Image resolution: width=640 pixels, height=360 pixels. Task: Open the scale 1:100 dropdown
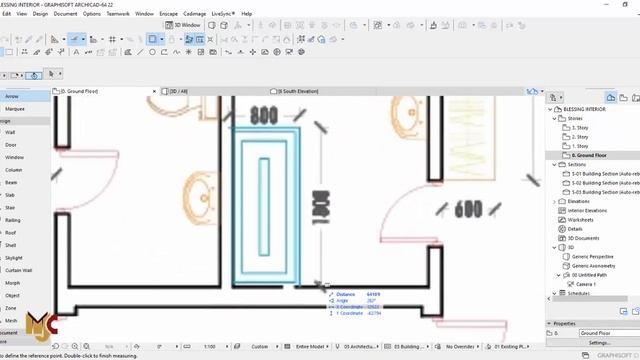tap(227, 347)
